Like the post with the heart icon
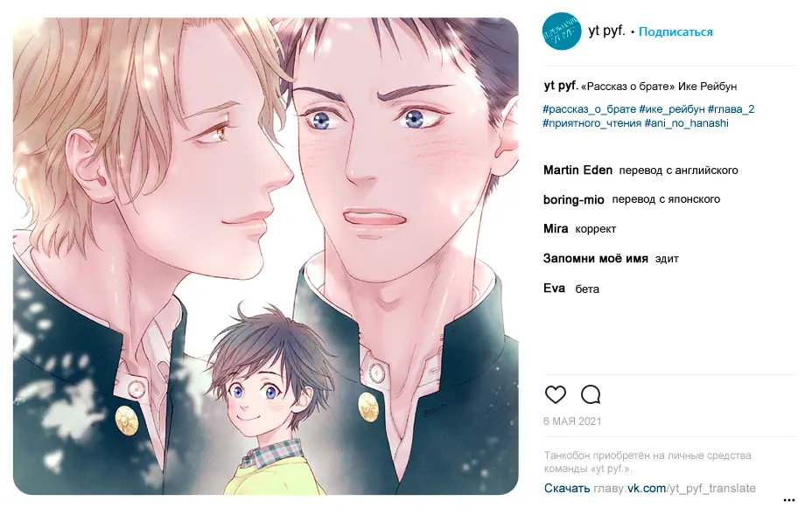Screen dimensions: 812x515 pos(556,394)
